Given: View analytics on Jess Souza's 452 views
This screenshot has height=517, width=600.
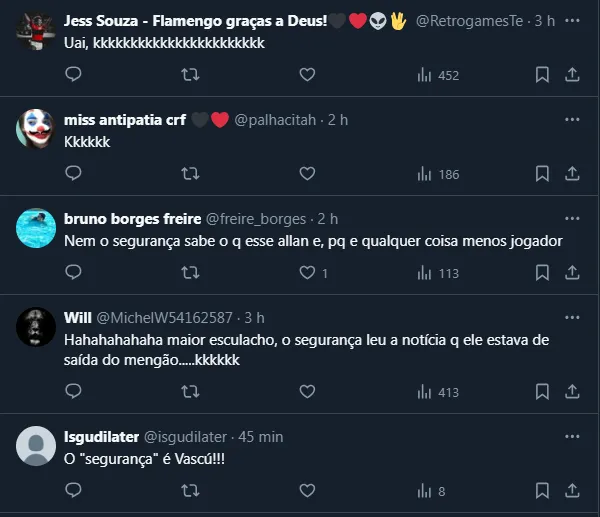Looking at the screenshot, I should [x=437, y=75].
